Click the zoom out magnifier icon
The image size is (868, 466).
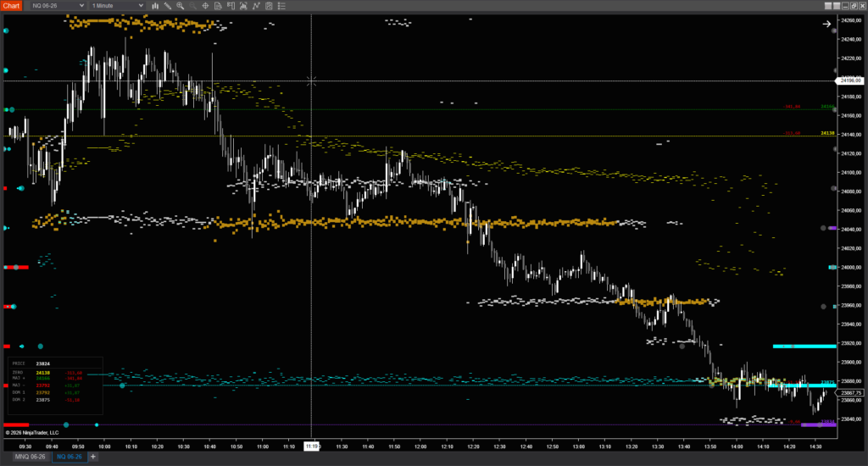tap(192, 6)
